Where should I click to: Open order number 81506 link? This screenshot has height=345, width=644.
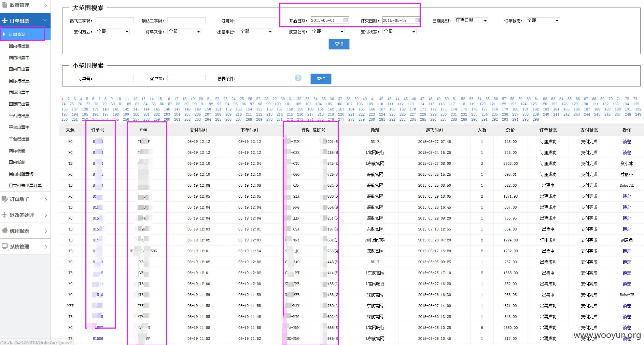98,339
